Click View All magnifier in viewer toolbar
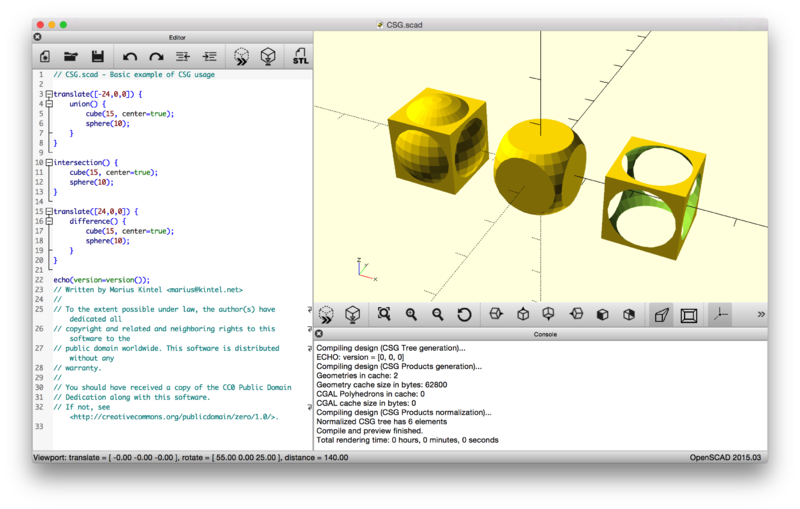 point(384,315)
